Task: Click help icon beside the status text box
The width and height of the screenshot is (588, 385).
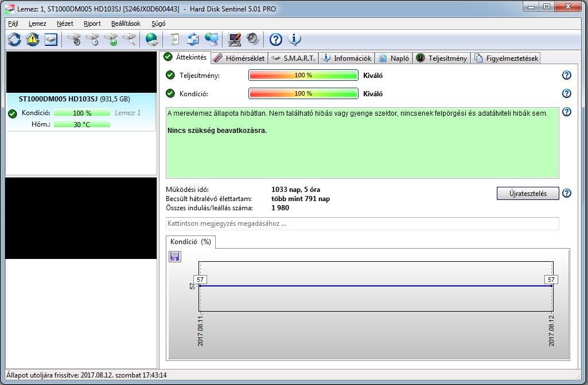Action: coord(567,112)
